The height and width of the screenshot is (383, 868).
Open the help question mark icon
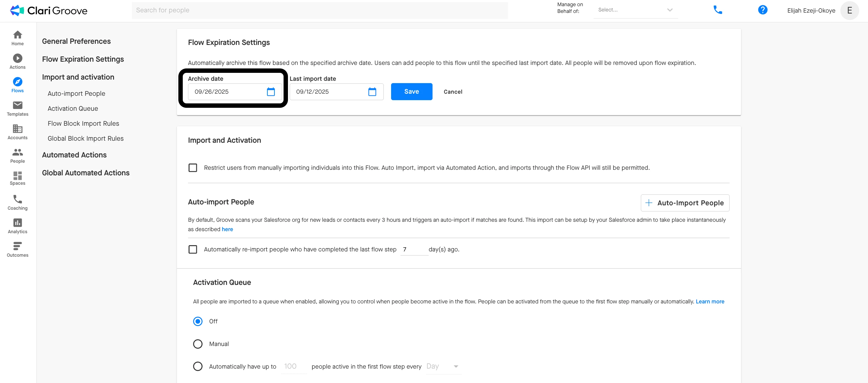(x=763, y=10)
